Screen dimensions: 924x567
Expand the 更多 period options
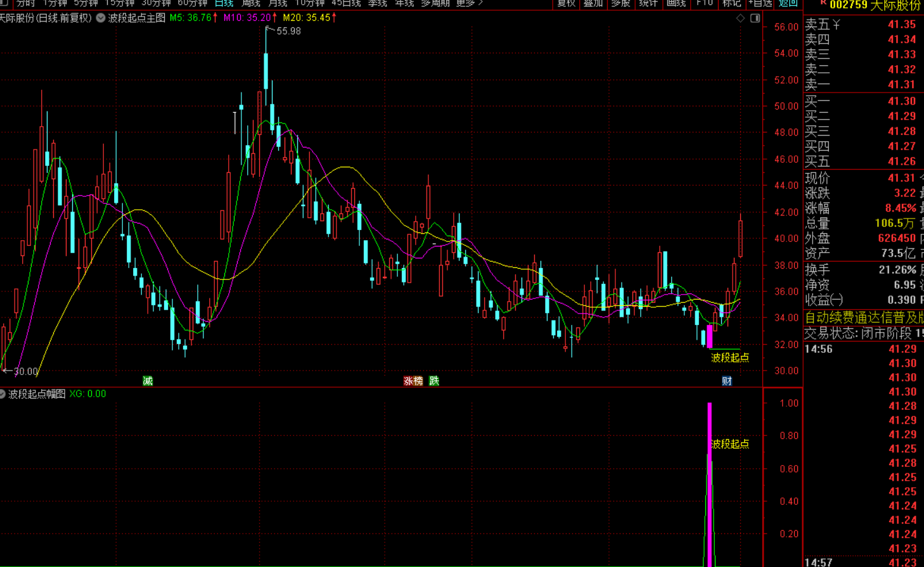(469, 3)
